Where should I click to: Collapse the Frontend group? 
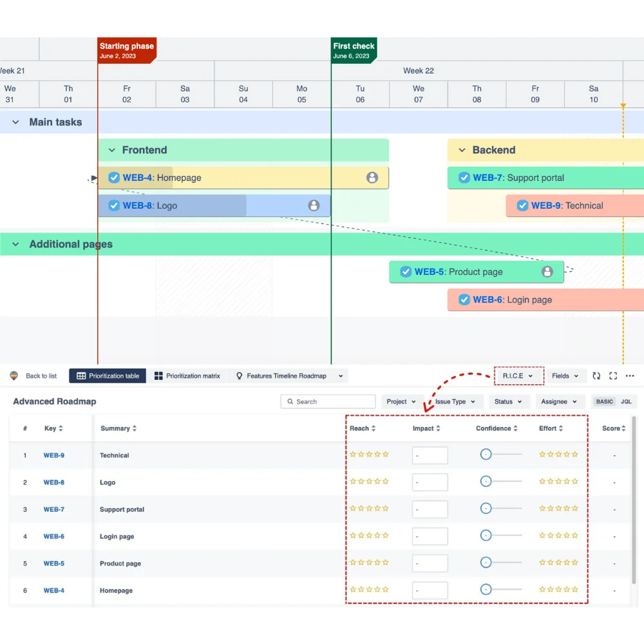pos(111,150)
